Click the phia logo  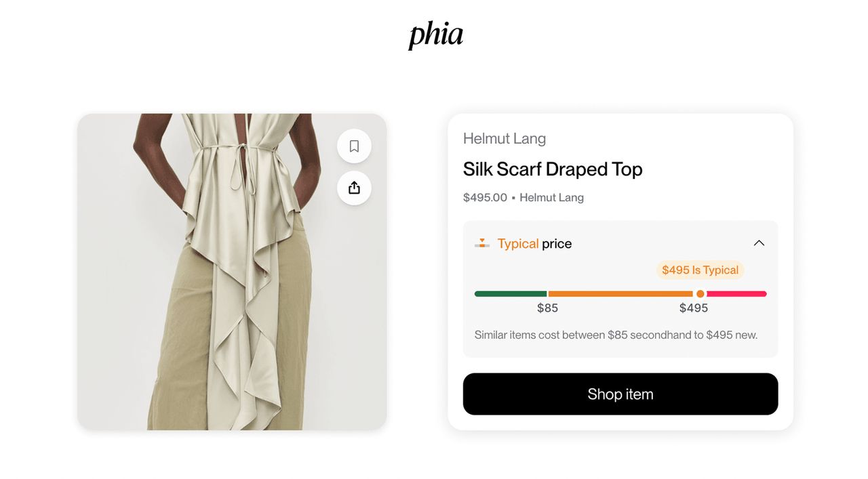pos(435,35)
